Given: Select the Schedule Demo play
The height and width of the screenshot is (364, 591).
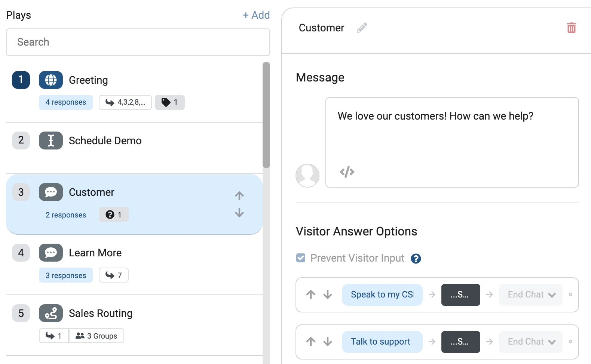Looking at the screenshot, I should pos(134,148).
